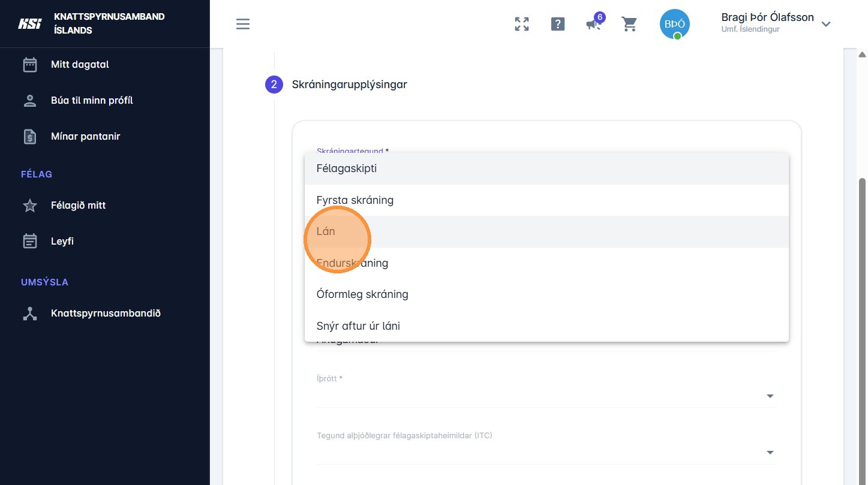Screen dimensions: 868x485
Task: Click the UMSÝSLA section header
Action: 44,282
